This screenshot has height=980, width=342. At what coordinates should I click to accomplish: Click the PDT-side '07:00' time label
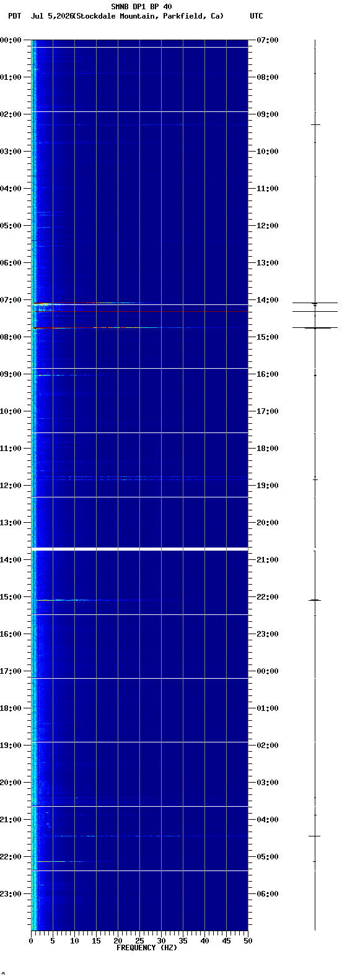pyautogui.click(x=11, y=300)
